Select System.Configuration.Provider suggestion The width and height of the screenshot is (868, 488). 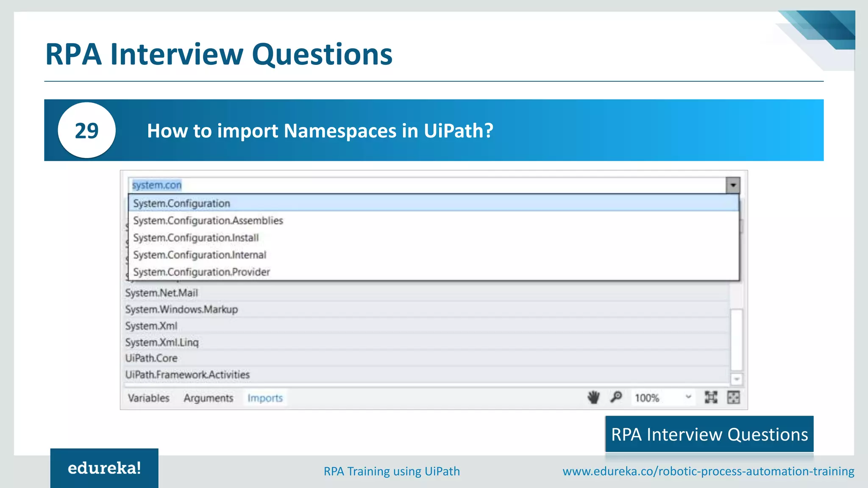(x=434, y=272)
